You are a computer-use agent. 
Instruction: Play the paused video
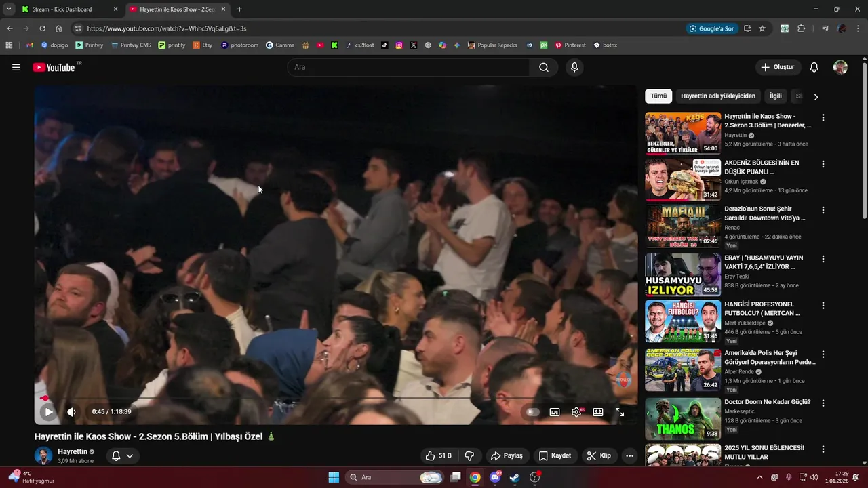[x=48, y=411]
